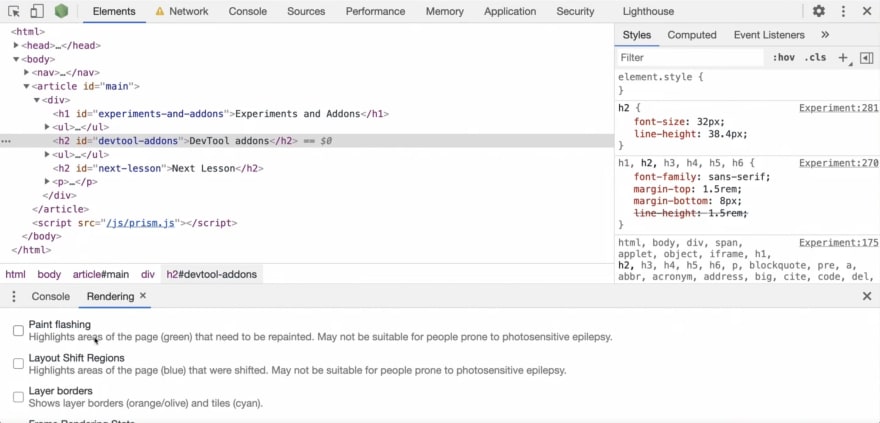Viewport: 880px width, 423px height.
Task: Select the Event Listeners pane tab
Action: tap(769, 35)
